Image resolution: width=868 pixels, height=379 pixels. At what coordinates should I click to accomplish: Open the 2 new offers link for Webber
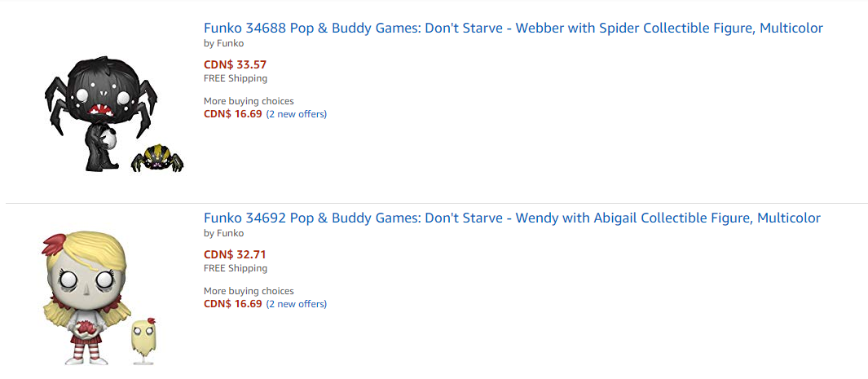point(297,114)
